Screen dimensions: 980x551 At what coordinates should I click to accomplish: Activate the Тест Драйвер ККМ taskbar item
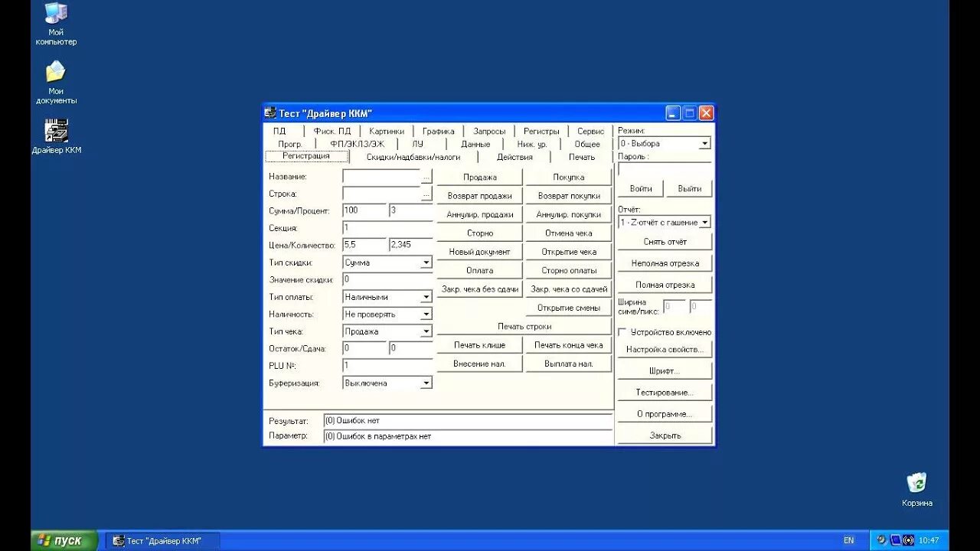(x=162, y=541)
